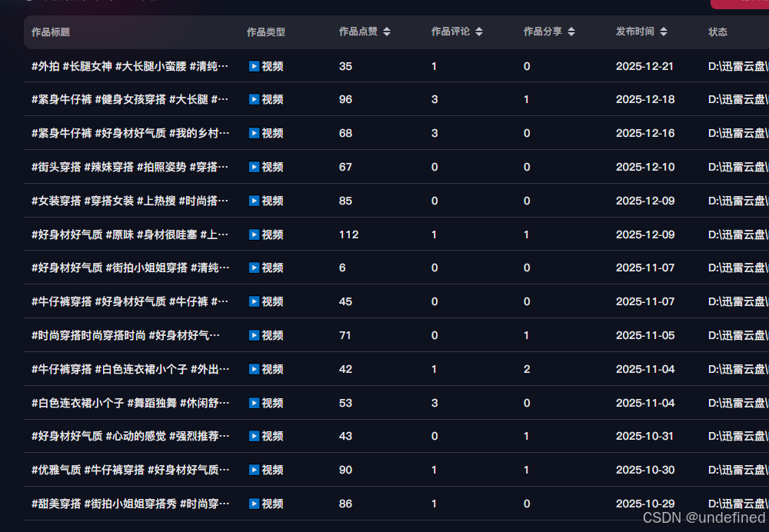Click video icon in #好身材好气质 #心动的感觉 row
The image size is (769, 532).
(x=254, y=436)
